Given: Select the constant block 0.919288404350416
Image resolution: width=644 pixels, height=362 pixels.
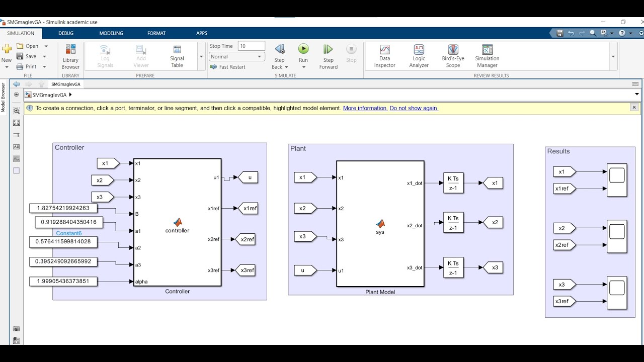Looking at the screenshot, I should click(x=69, y=222).
